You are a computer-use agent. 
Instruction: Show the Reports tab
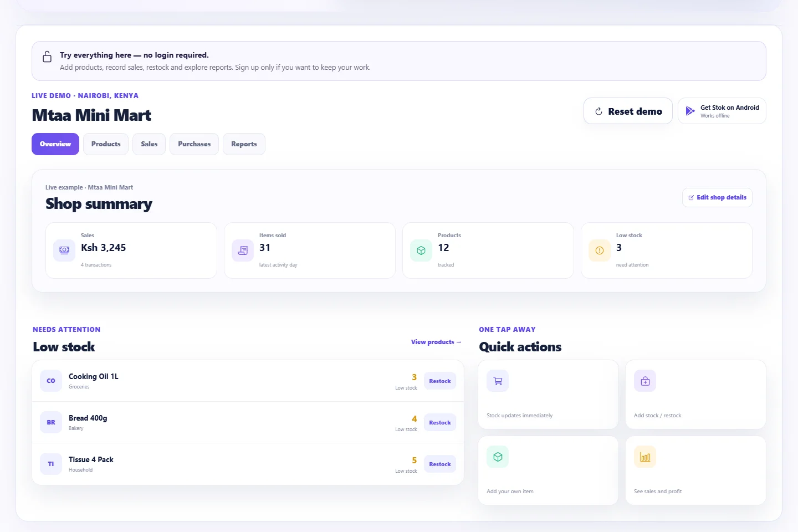point(244,144)
